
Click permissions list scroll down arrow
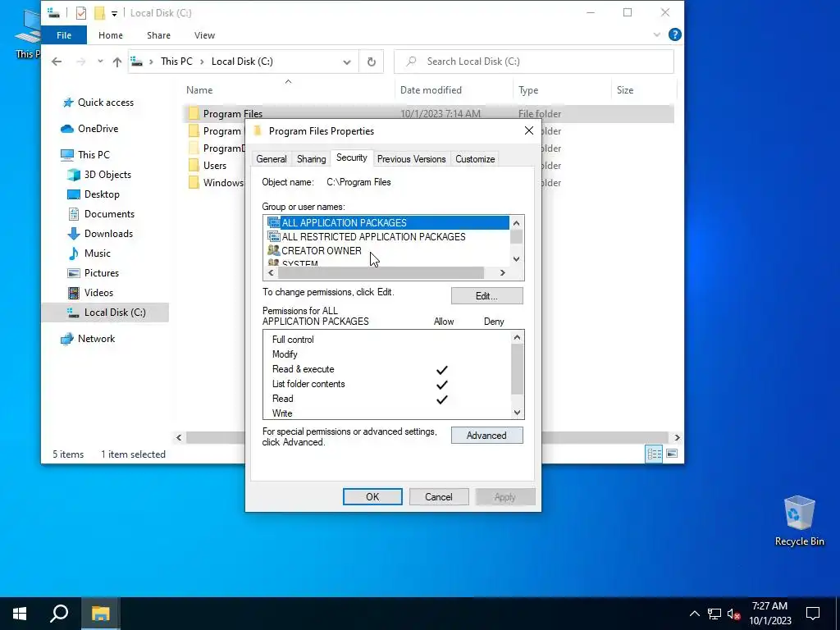pos(517,413)
